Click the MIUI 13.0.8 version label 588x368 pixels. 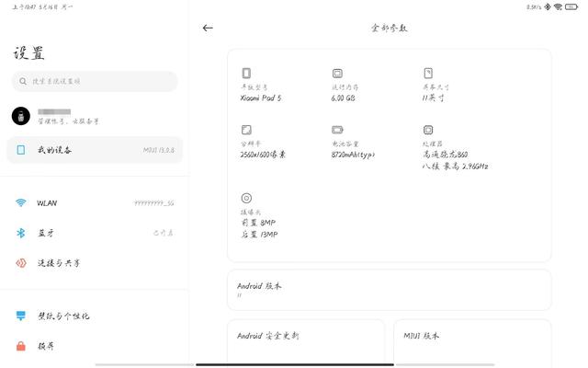coord(159,150)
